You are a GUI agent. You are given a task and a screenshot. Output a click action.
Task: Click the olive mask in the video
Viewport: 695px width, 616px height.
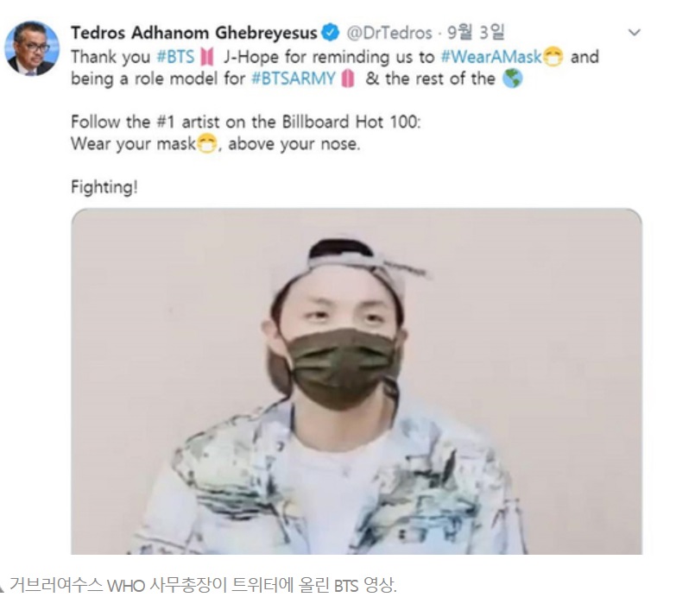point(341,368)
